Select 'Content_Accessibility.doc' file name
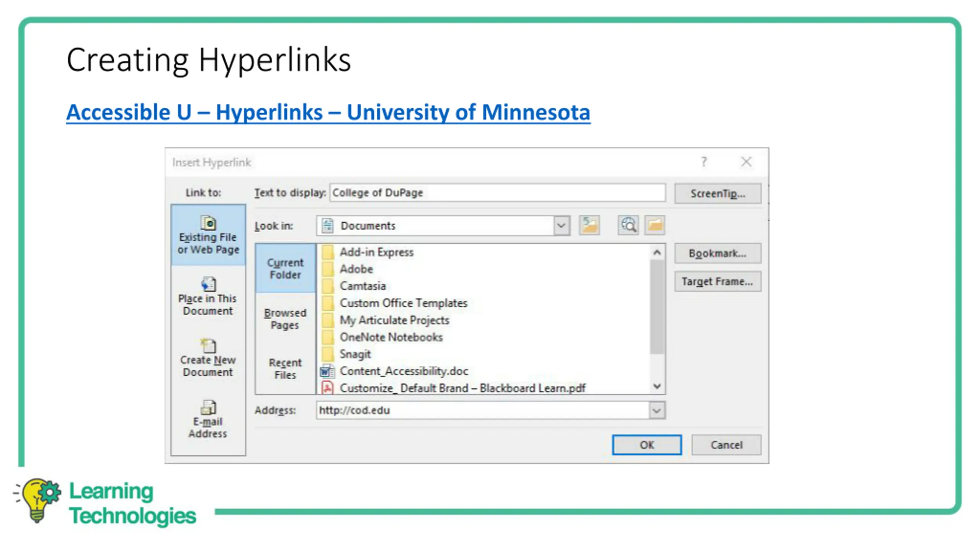The width and height of the screenshot is (980, 551). pyautogui.click(x=404, y=371)
